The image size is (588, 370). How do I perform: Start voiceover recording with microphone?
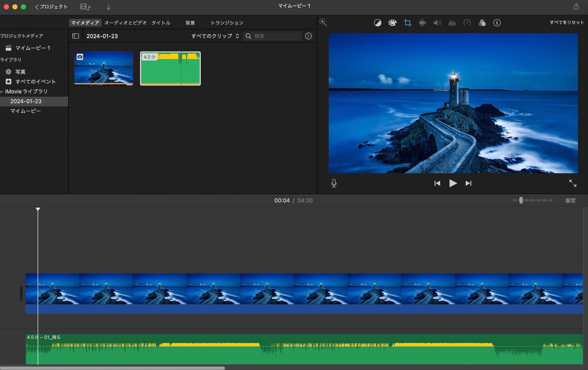(334, 183)
